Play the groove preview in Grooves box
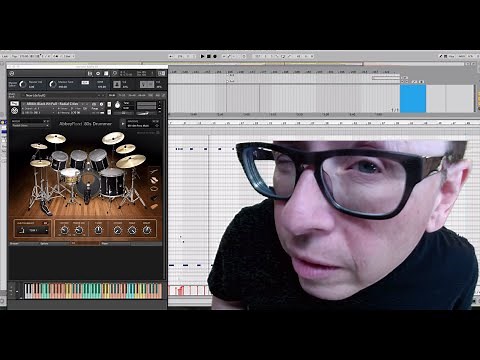The height and width of the screenshot is (360, 480). [x=123, y=124]
